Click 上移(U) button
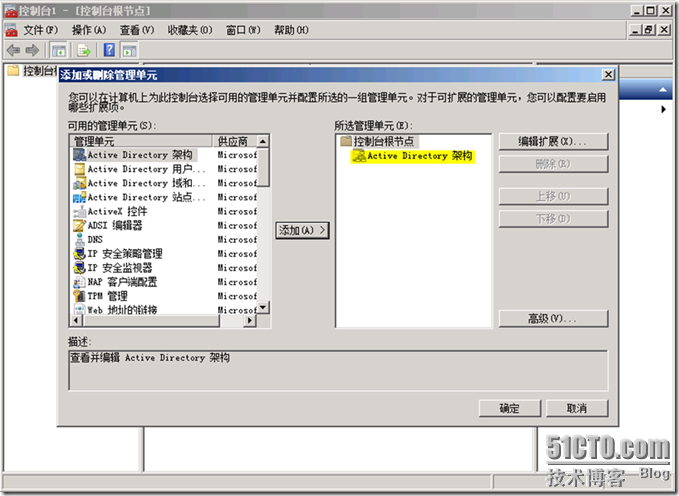 click(553, 197)
